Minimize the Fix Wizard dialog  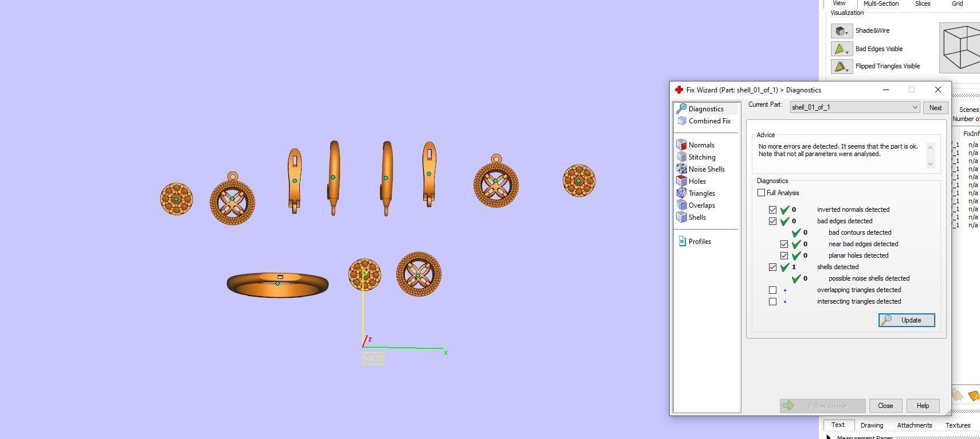886,90
